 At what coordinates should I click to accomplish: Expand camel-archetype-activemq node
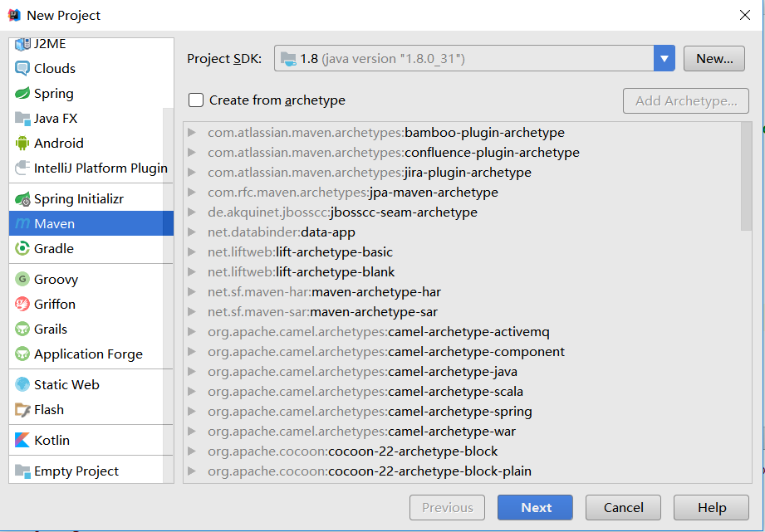tap(192, 332)
